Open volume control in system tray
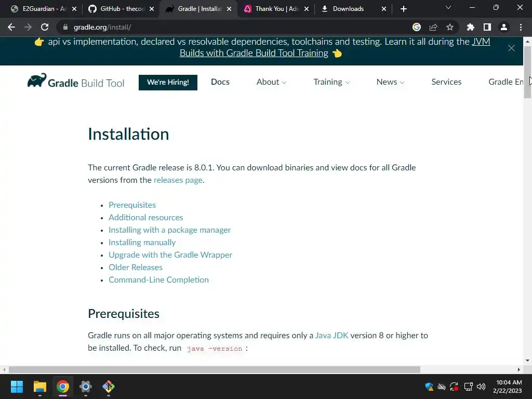This screenshot has height=399, width=532. [x=481, y=387]
